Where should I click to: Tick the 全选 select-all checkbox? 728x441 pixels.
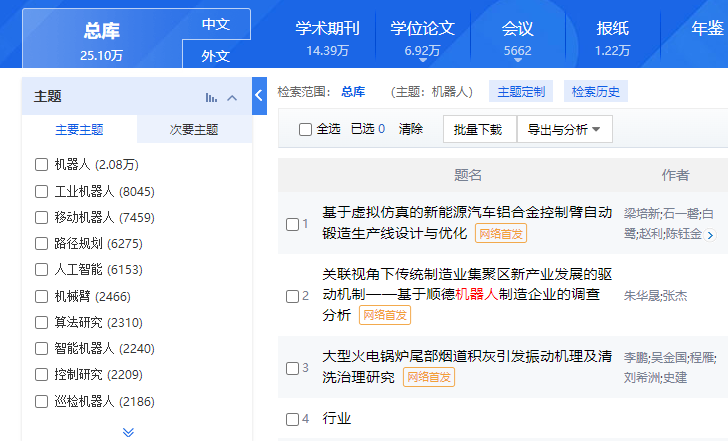pyautogui.click(x=305, y=130)
